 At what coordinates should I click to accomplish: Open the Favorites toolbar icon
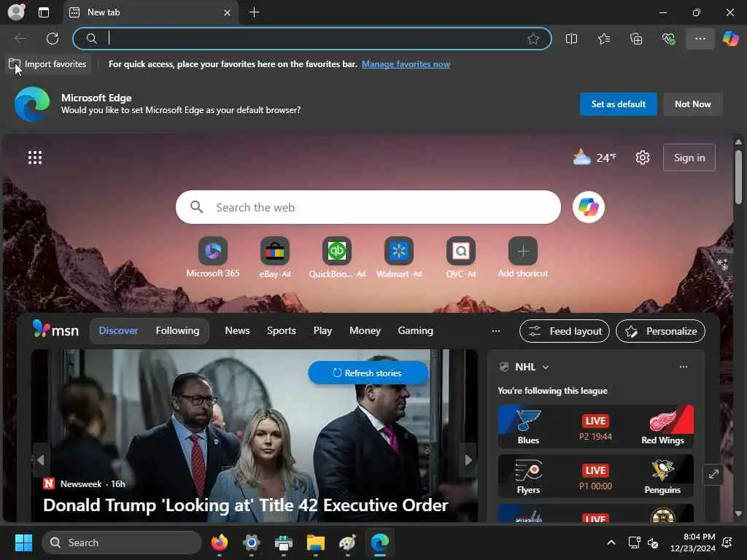coord(604,39)
